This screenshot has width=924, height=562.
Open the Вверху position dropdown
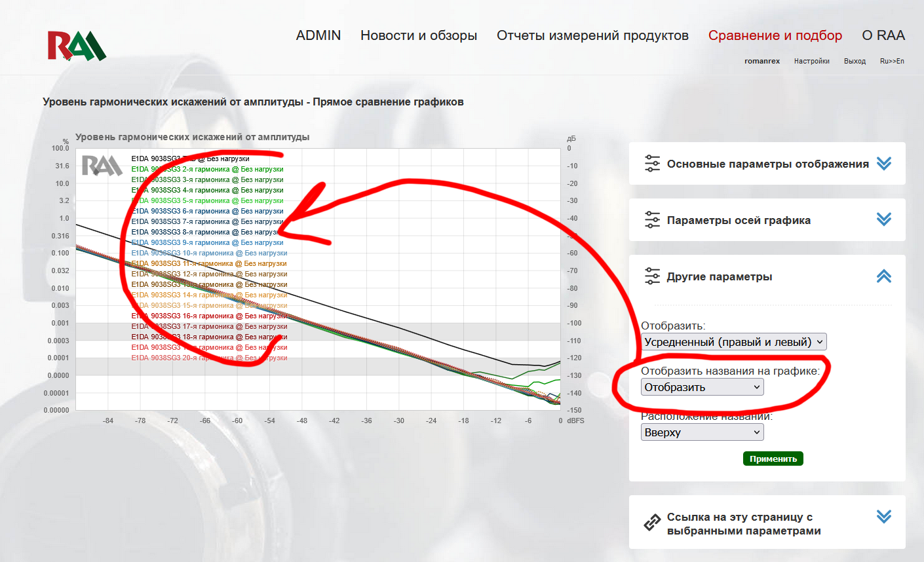(702, 432)
